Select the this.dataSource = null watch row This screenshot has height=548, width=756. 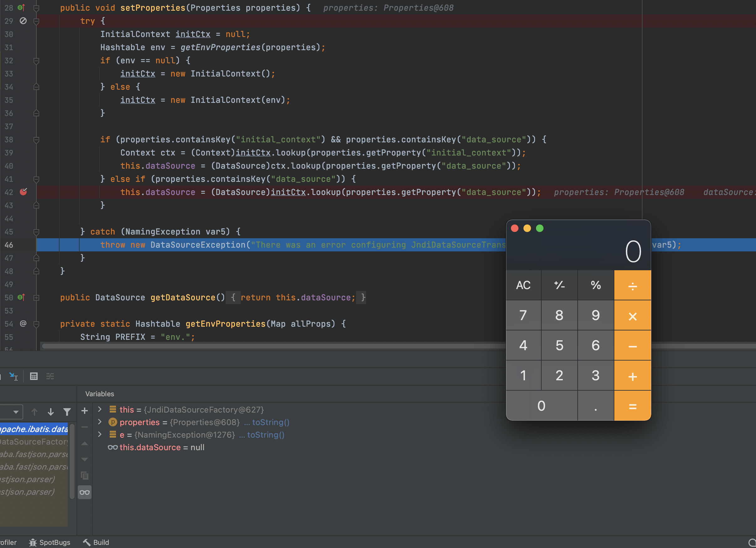click(x=156, y=447)
